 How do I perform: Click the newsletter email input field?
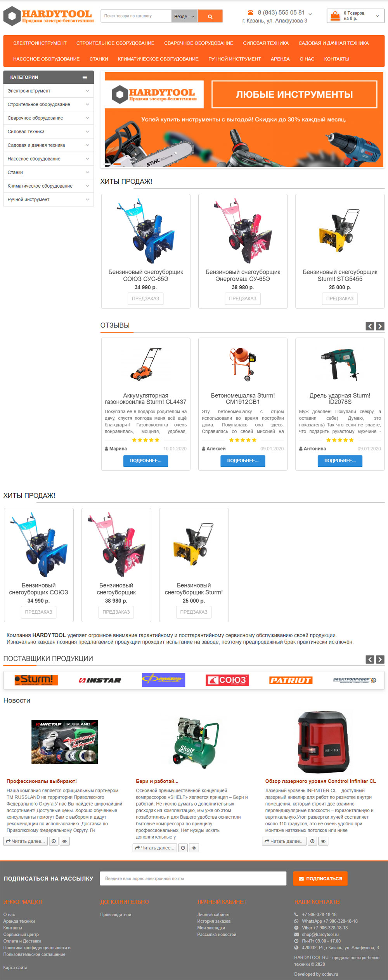[x=193, y=878]
